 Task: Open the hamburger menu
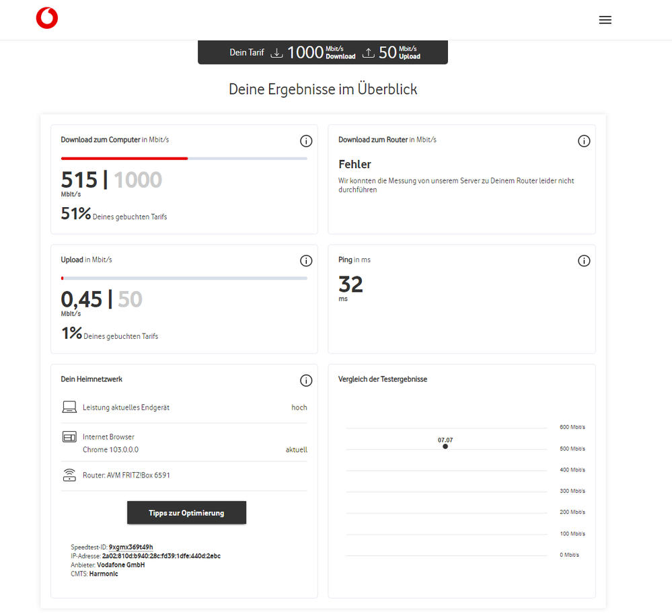point(605,20)
